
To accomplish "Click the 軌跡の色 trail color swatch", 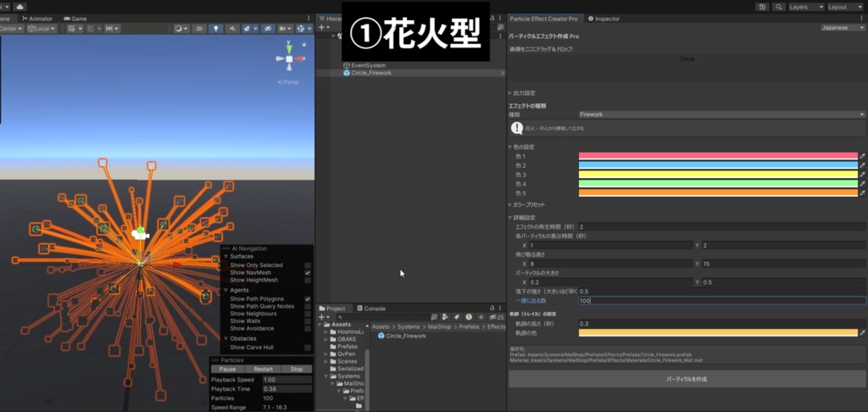I will pos(718,333).
